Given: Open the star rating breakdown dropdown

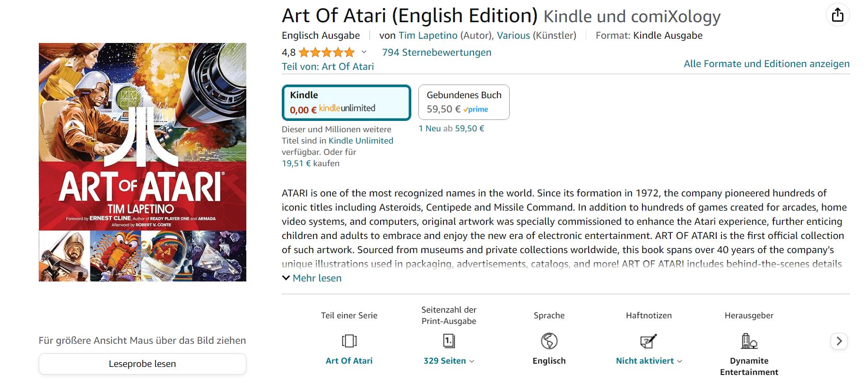Looking at the screenshot, I should [x=364, y=52].
